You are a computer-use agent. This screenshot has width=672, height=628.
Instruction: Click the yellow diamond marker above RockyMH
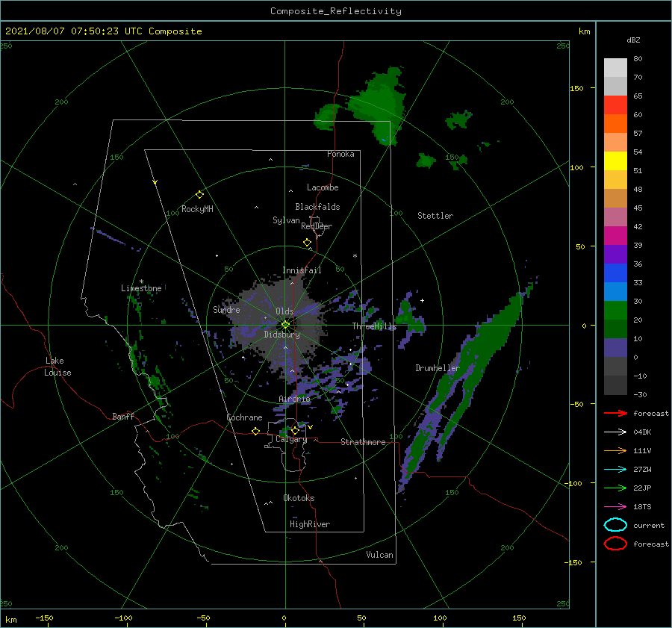199,195
